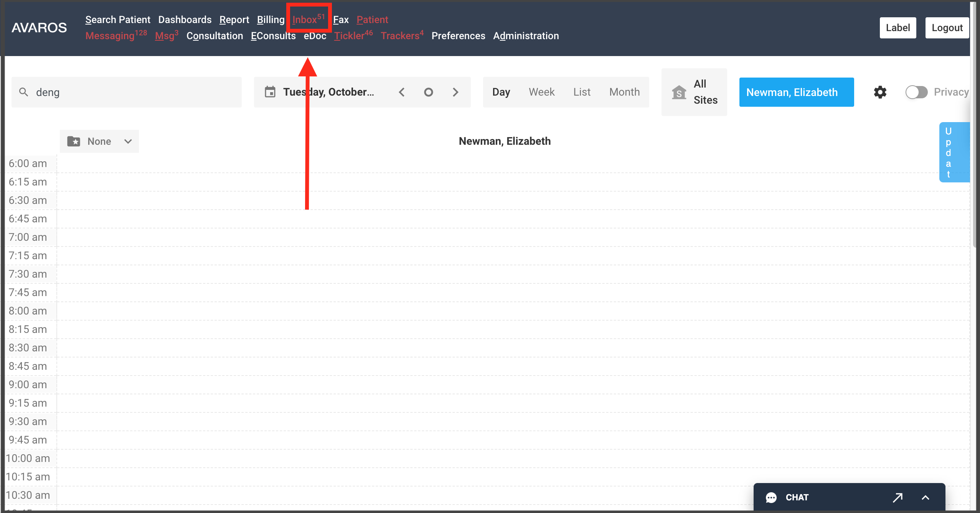Click the Label button

[898, 28]
